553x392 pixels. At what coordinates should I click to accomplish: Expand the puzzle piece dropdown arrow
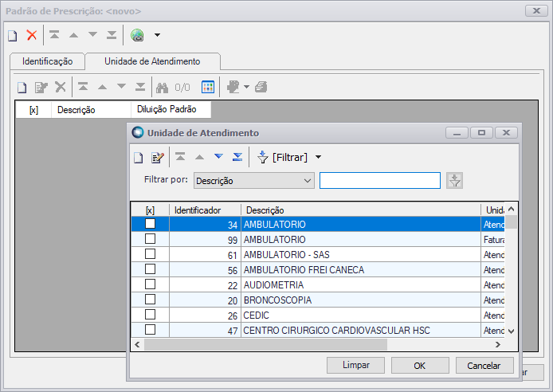point(246,87)
